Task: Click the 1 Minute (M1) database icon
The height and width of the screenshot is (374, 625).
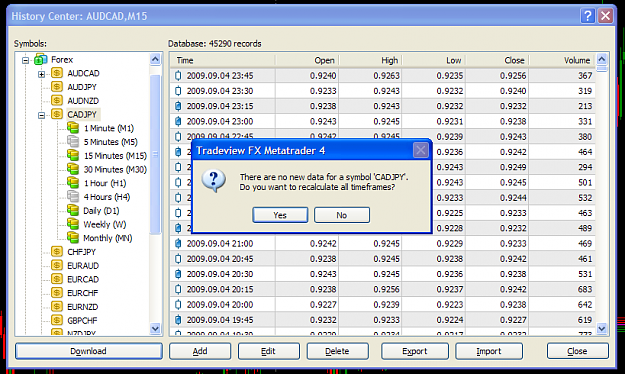Action: (x=73, y=128)
